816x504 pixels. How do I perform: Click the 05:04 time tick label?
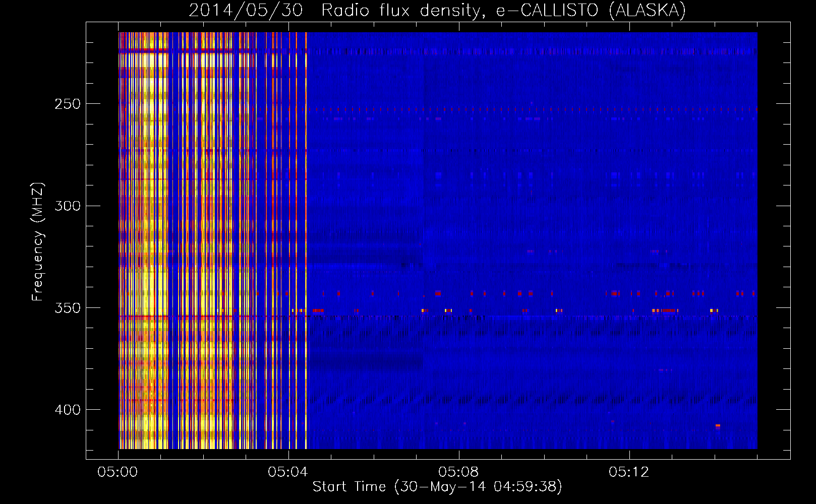[x=288, y=472]
